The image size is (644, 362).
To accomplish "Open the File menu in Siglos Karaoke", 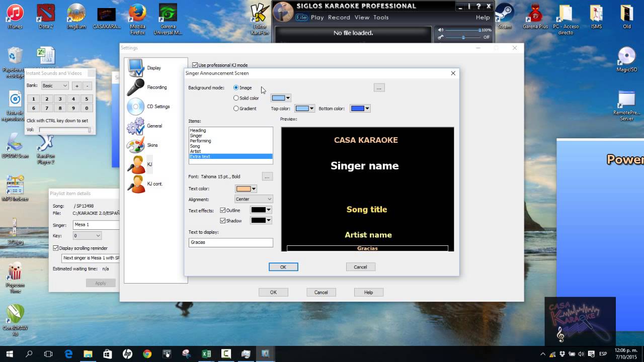I will point(301,17).
